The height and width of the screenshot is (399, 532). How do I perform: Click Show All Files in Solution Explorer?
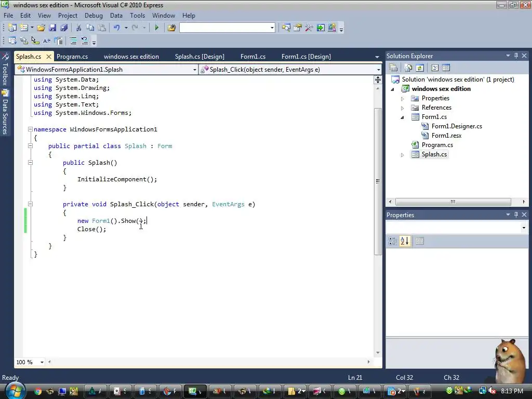pos(408,68)
